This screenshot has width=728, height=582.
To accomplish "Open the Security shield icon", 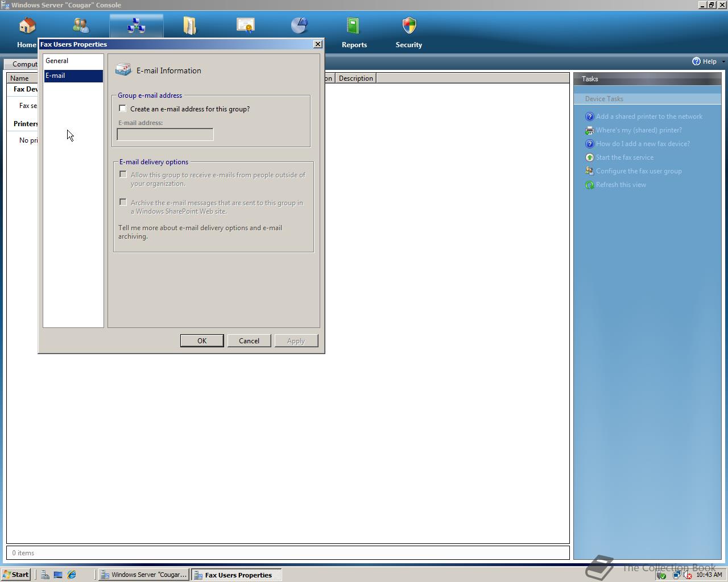I will point(409,26).
